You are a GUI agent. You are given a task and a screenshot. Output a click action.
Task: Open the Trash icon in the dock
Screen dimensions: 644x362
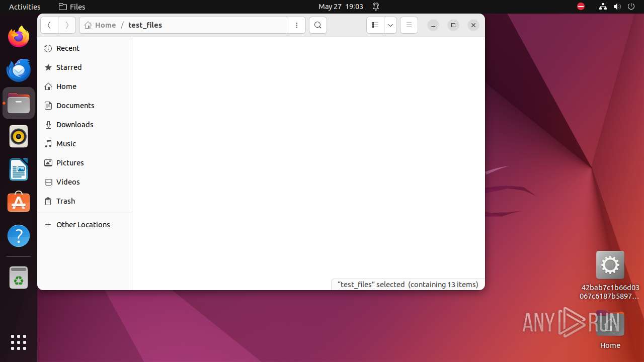19,278
